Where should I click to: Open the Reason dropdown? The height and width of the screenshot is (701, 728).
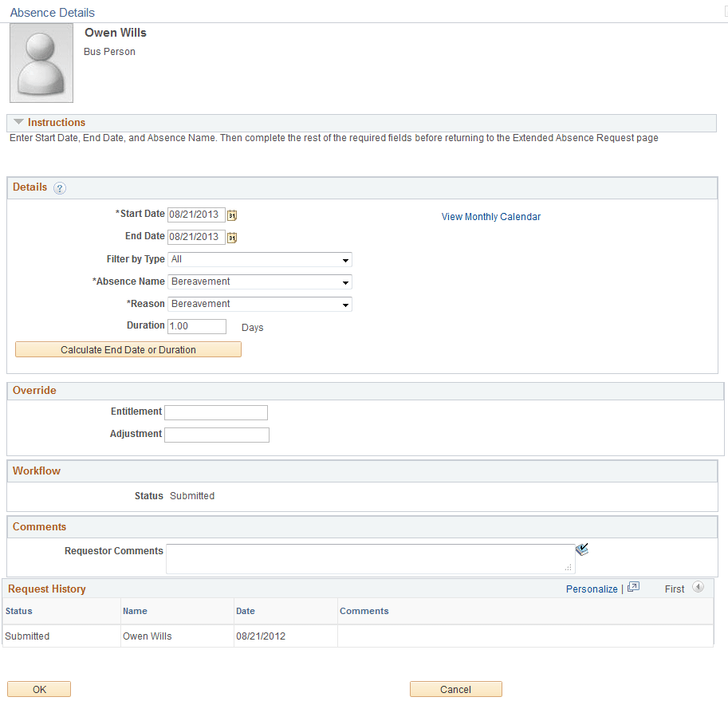point(346,304)
